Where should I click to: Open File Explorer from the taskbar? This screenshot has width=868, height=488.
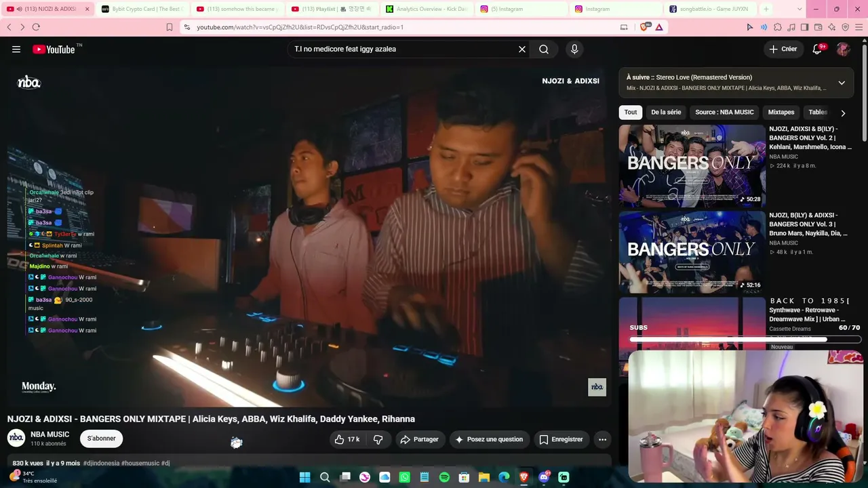click(484, 477)
